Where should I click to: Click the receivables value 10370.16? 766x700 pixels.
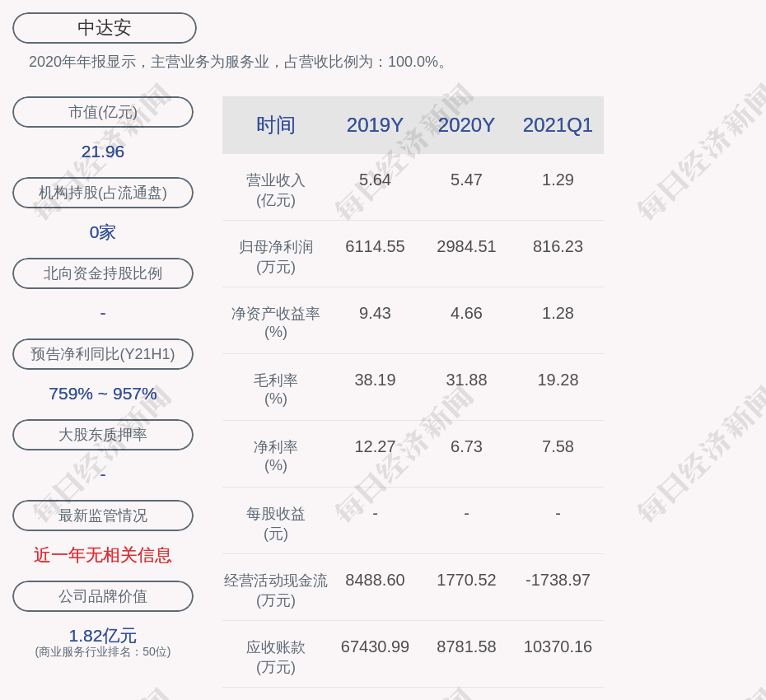pos(558,646)
